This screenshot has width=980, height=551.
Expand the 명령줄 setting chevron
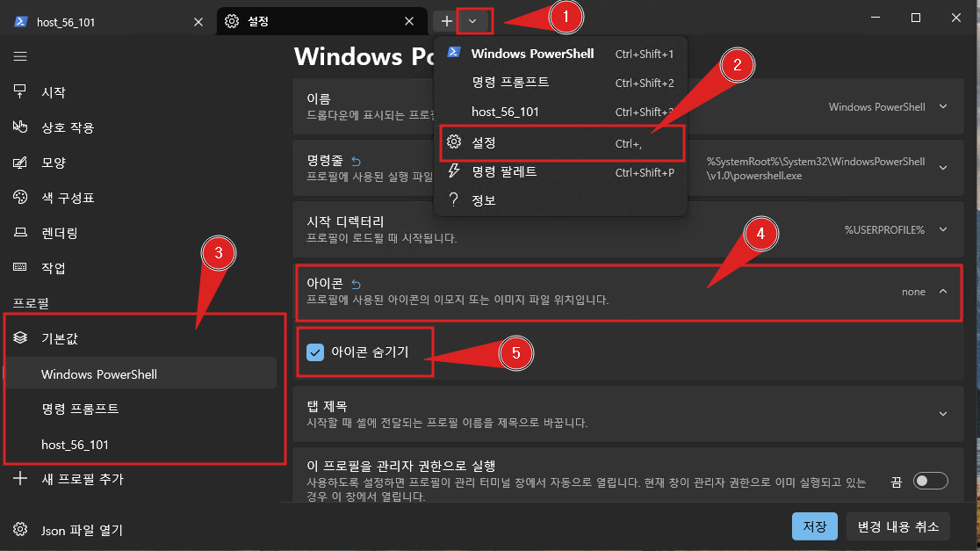pyautogui.click(x=943, y=168)
